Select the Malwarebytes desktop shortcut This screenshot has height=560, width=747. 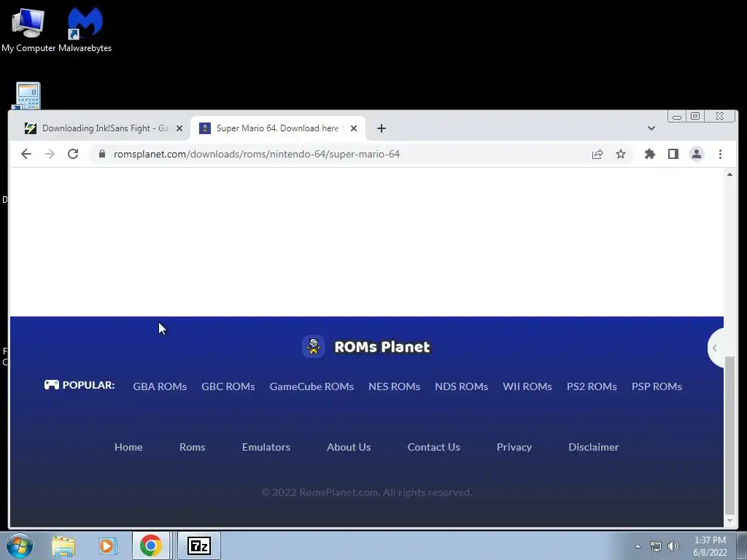tap(85, 29)
